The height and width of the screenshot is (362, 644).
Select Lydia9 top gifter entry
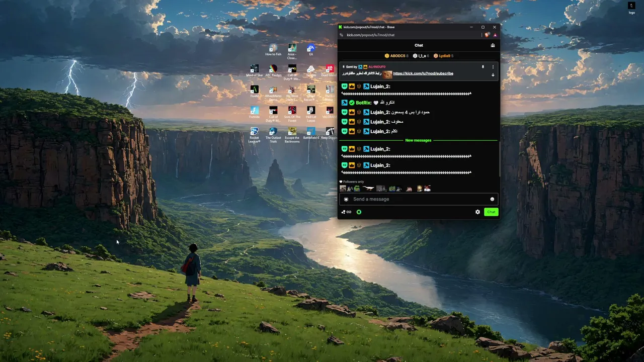click(x=443, y=56)
